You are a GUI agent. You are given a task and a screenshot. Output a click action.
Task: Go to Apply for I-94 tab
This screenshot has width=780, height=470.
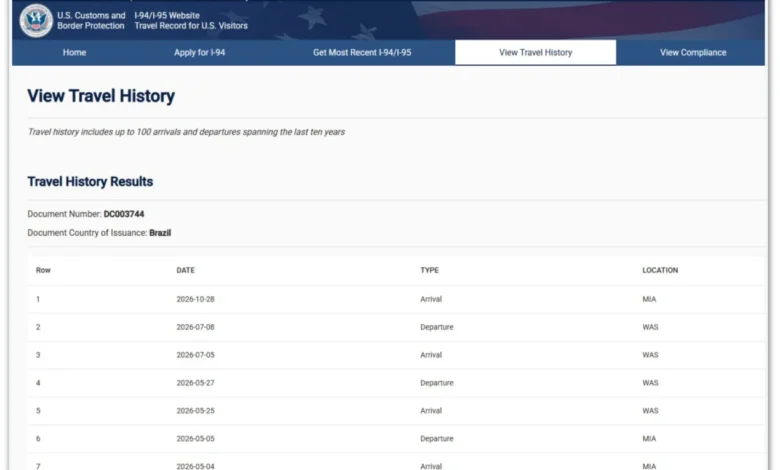(x=199, y=52)
